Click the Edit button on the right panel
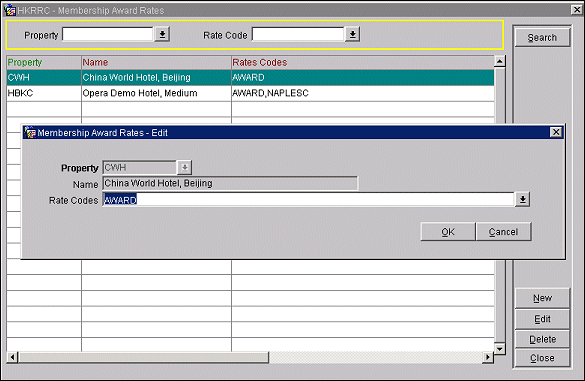585x381 pixels. (542, 319)
